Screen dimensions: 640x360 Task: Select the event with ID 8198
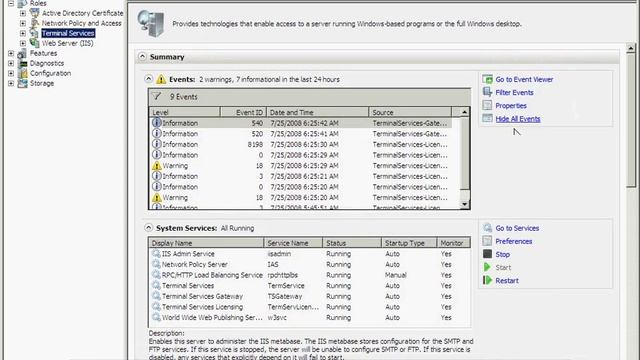coord(301,144)
